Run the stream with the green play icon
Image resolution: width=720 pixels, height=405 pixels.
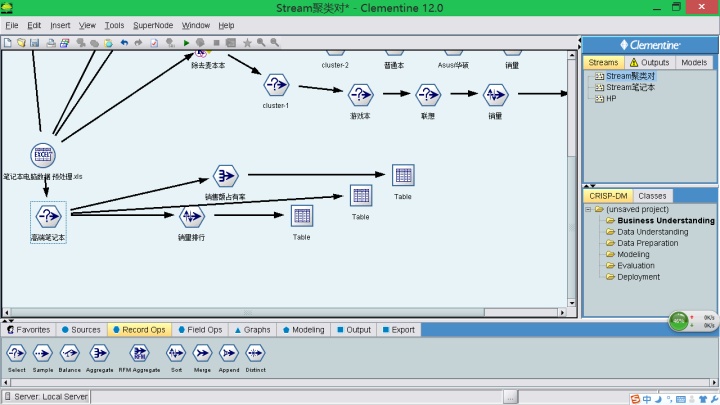click(186, 43)
